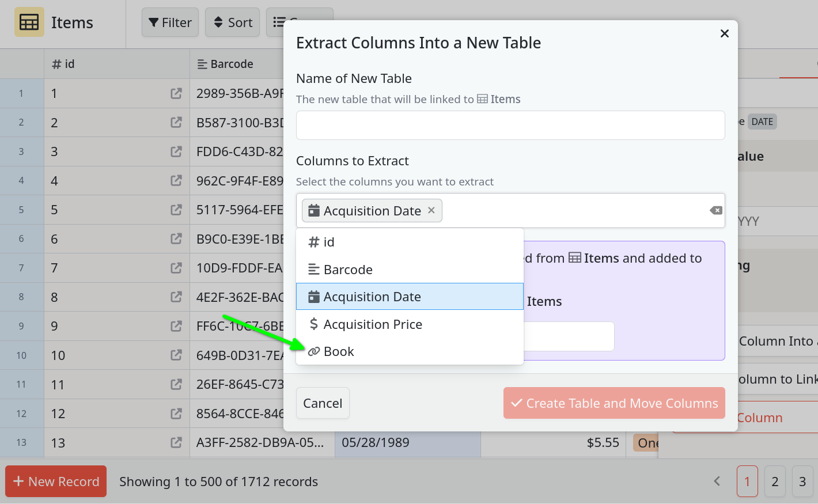Click the Cancel button

[x=322, y=403]
